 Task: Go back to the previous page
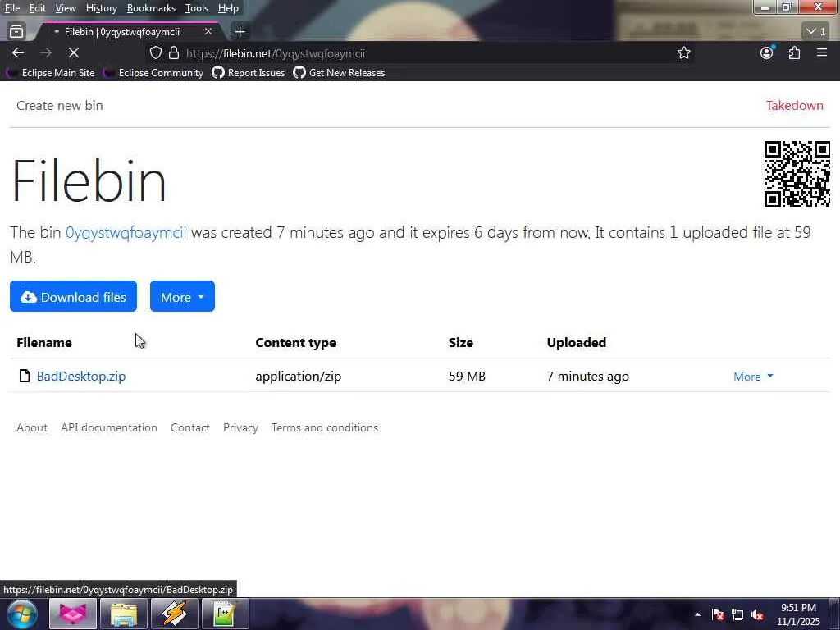coord(18,53)
